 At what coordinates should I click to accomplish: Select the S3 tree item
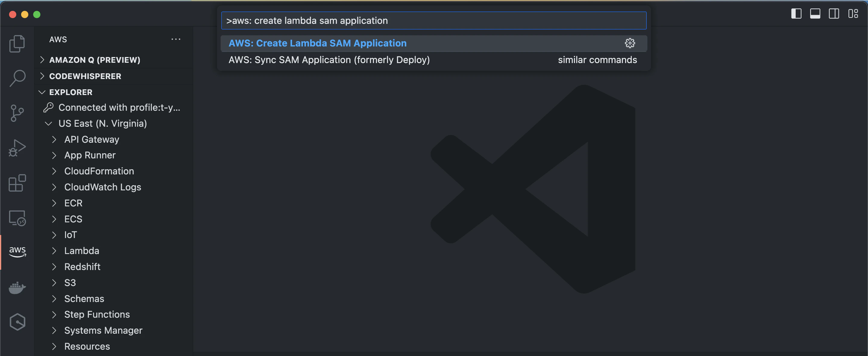pyautogui.click(x=114, y=283)
